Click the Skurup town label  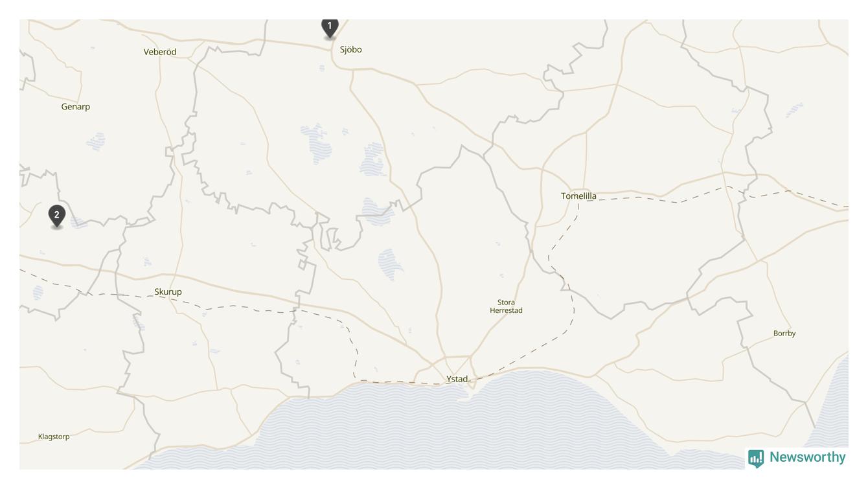click(168, 291)
